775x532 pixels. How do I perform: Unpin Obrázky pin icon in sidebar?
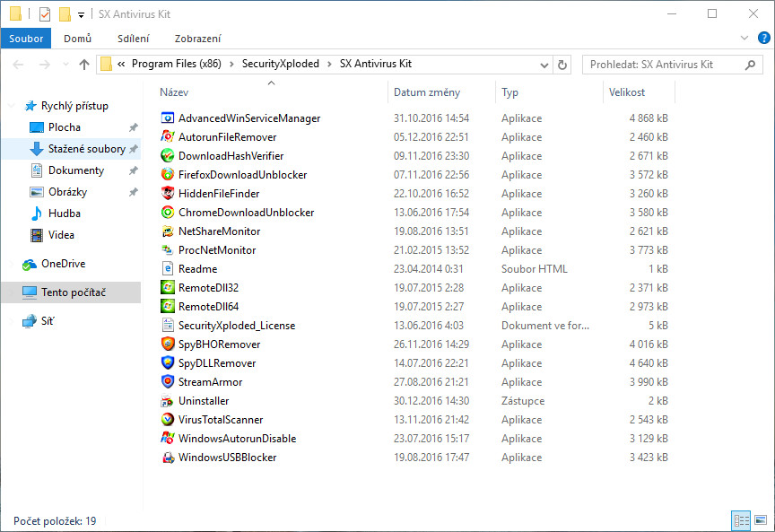pyautogui.click(x=133, y=192)
